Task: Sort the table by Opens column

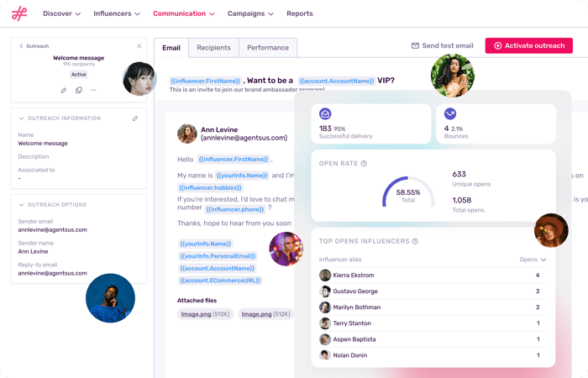Action: click(533, 260)
